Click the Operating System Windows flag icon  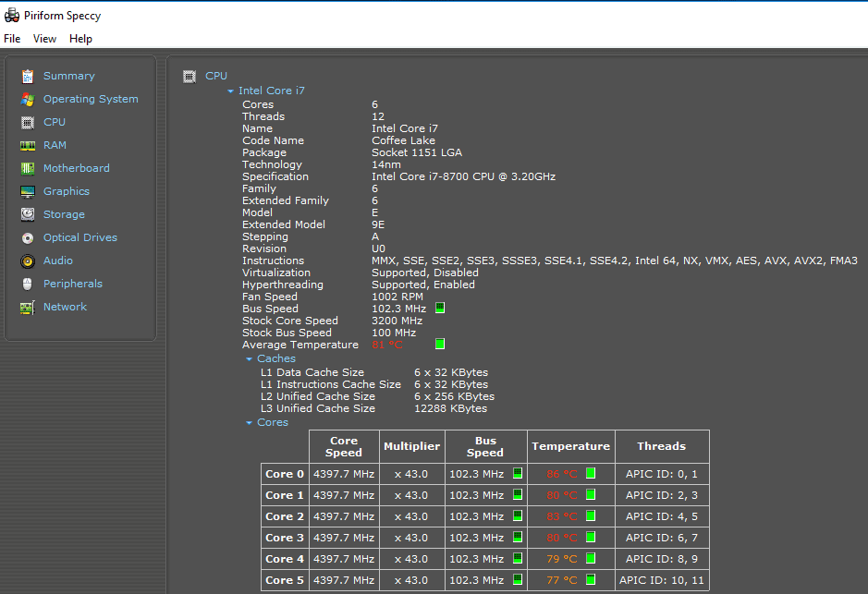(28, 100)
